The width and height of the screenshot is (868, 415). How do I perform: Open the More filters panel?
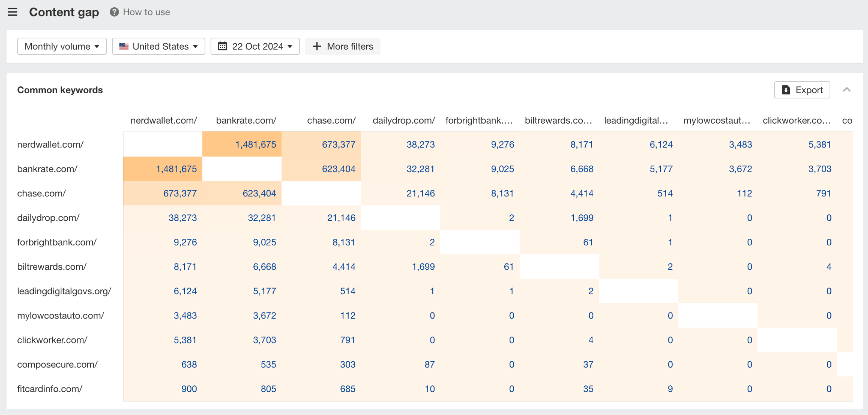342,46
